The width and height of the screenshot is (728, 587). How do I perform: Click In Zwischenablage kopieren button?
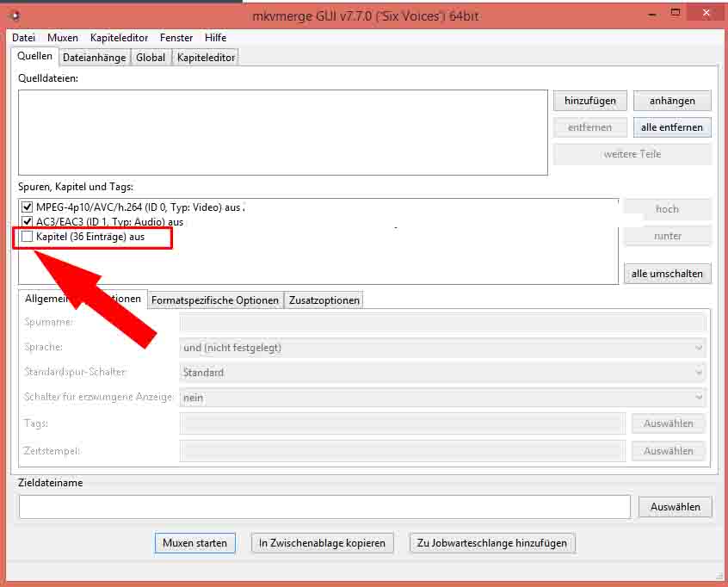coord(322,543)
